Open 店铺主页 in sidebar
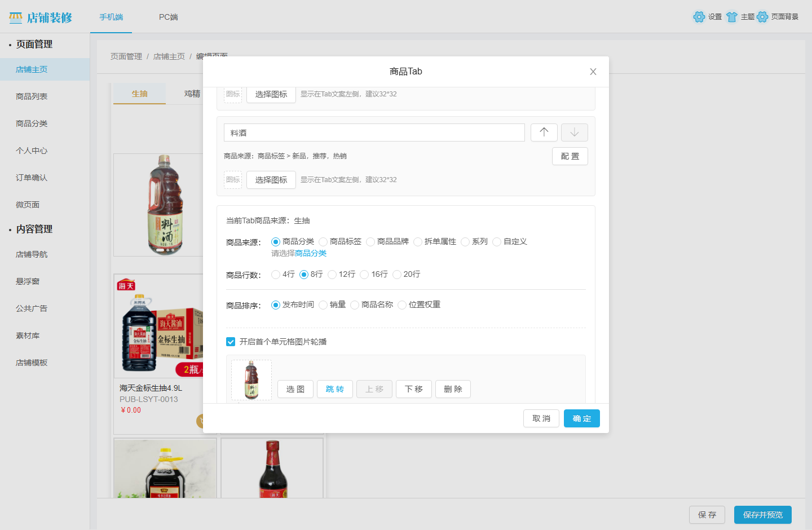The image size is (812, 530). [45, 69]
